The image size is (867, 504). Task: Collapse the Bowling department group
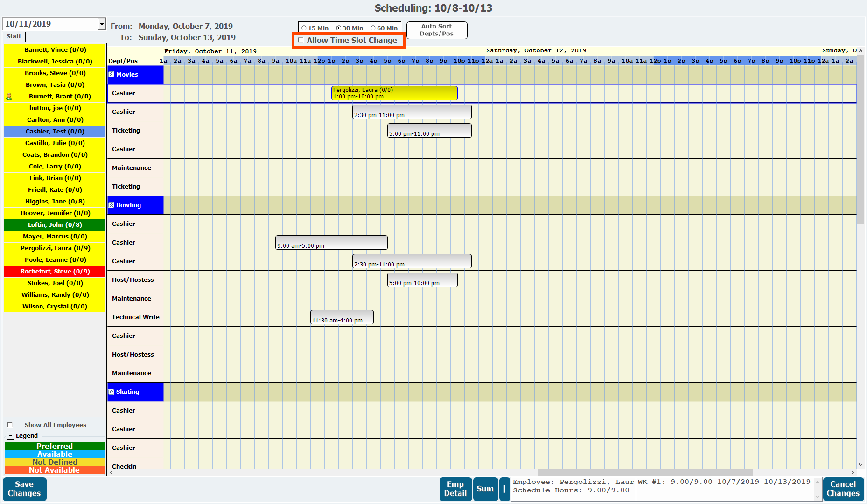coord(112,205)
